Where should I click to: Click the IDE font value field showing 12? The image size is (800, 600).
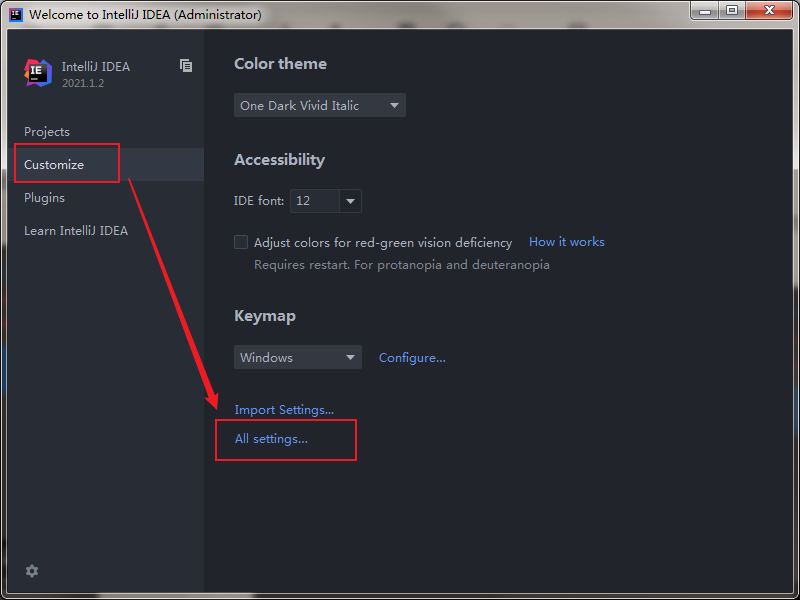click(x=315, y=201)
